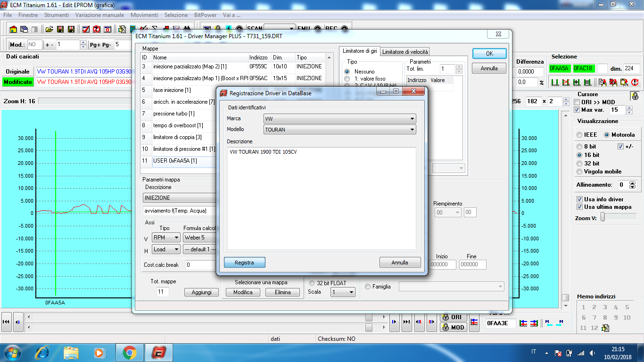Open the Modello dropdown showing TOURAN
This screenshot has height=362, width=644.
(340, 130)
